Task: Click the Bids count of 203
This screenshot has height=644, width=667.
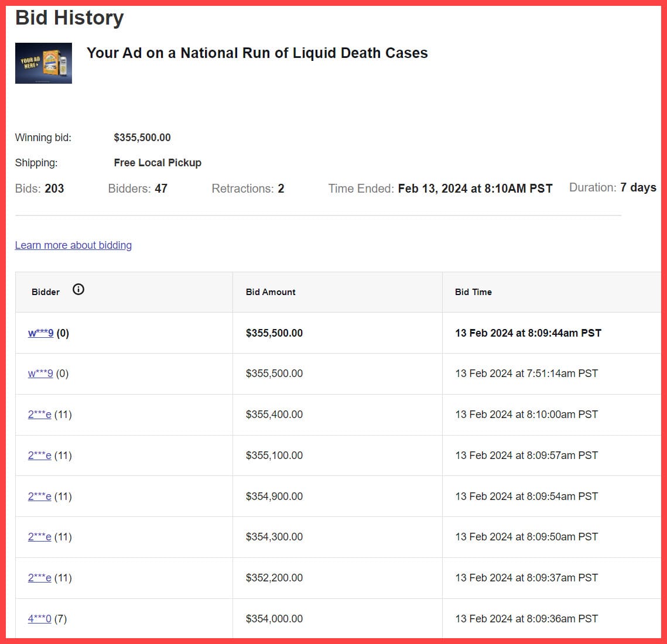Action: [x=54, y=189]
